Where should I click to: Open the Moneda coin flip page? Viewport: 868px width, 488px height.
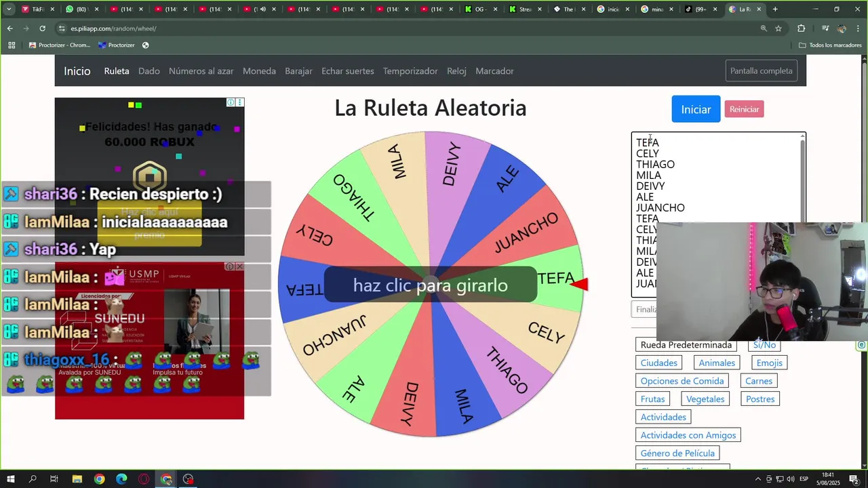tap(259, 71)
